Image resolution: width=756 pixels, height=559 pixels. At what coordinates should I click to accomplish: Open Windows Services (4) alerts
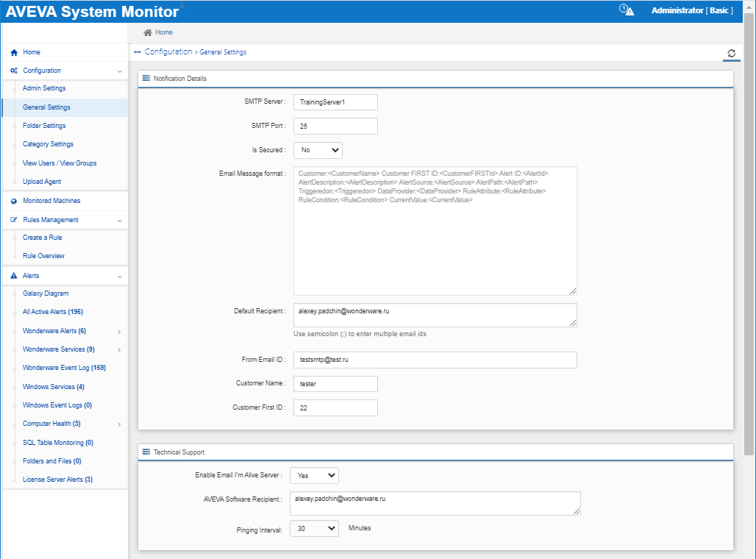tap(54, 387)
